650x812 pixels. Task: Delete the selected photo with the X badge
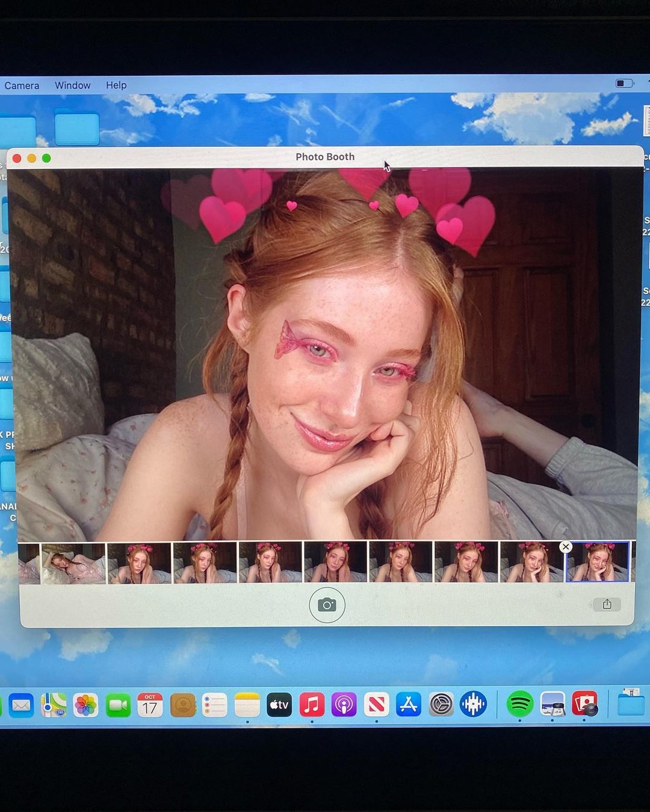565,547
